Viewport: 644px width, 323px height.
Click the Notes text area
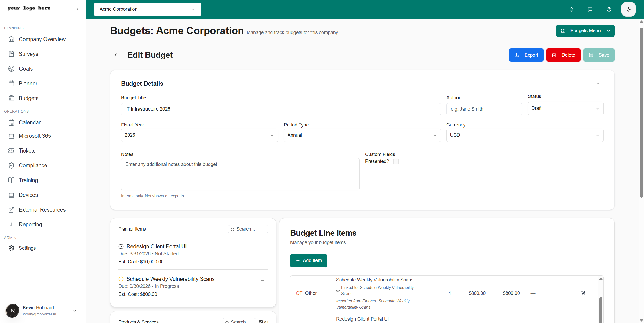[240, 174]
